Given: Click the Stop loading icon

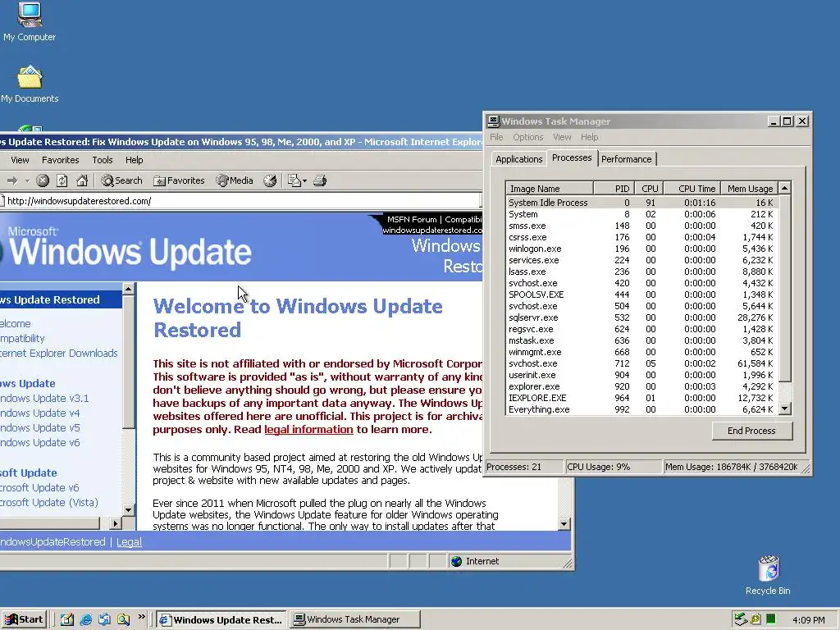Looking at the screenshot, I should pyautogui.click(x=43, y=181).
